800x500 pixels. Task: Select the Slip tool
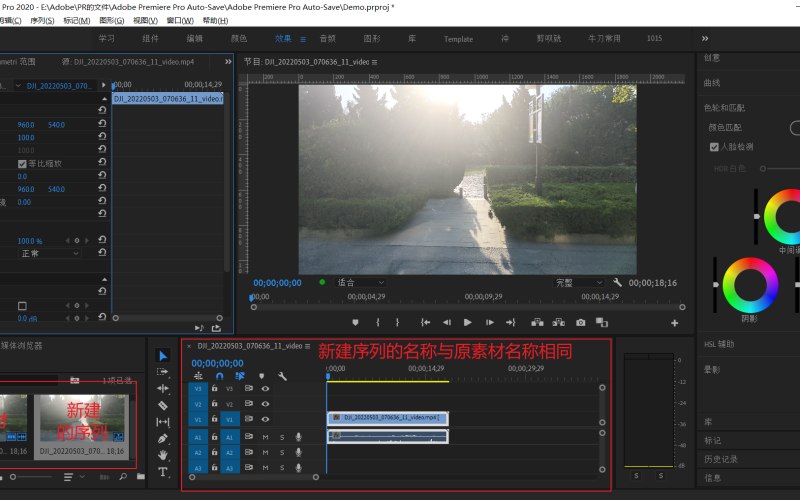[x=163, y=422]
